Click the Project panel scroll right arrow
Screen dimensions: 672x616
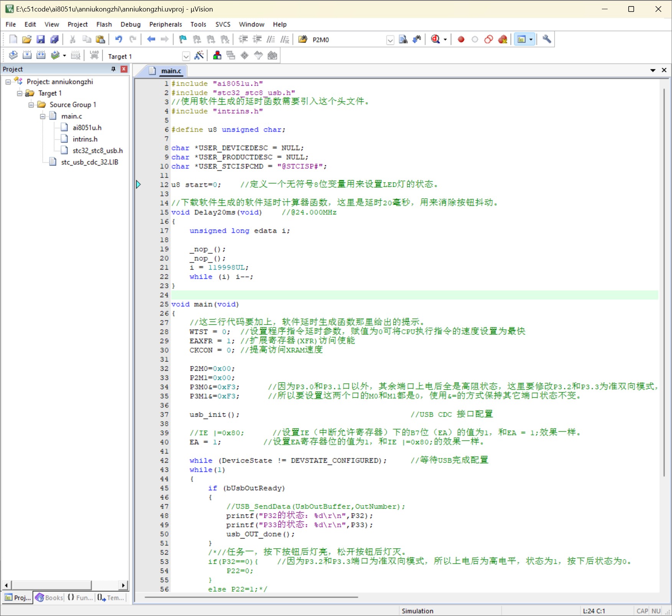[123, 585]
